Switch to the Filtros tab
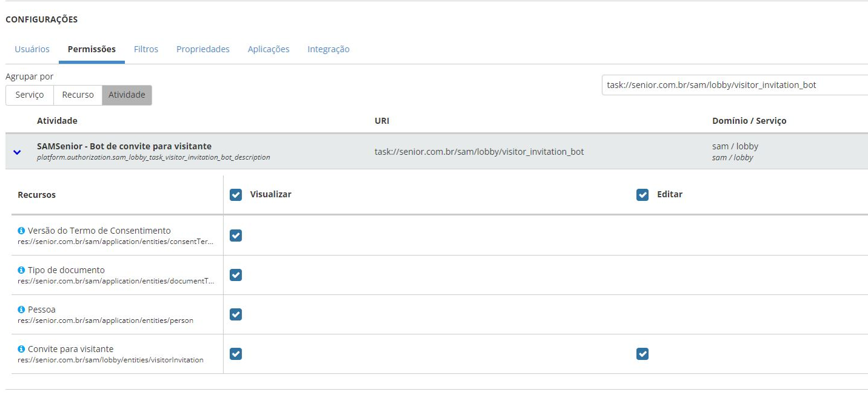868x400 pixels. (146, 49)
